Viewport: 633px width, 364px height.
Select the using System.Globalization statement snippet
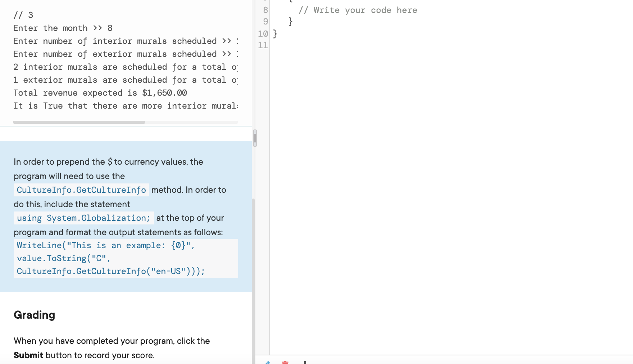pyautogui.click(x=83, y=218)
